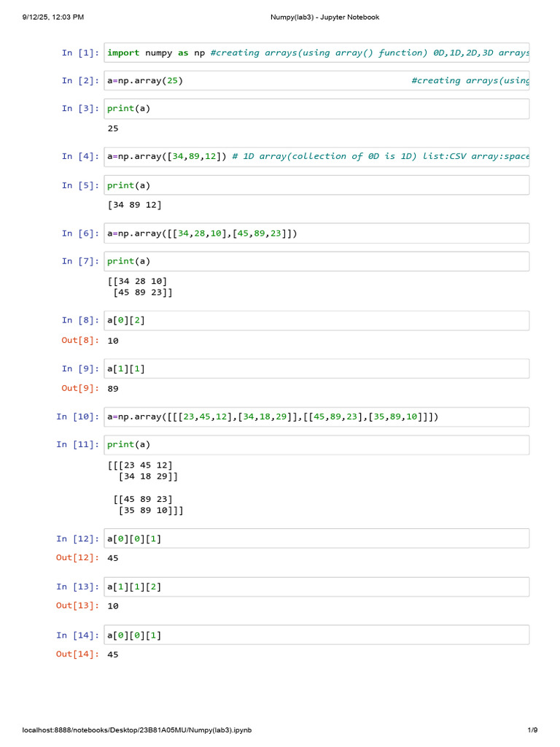Click the In [2]: prompt label
Screen dimensions: 560x747
coord(80,80)
